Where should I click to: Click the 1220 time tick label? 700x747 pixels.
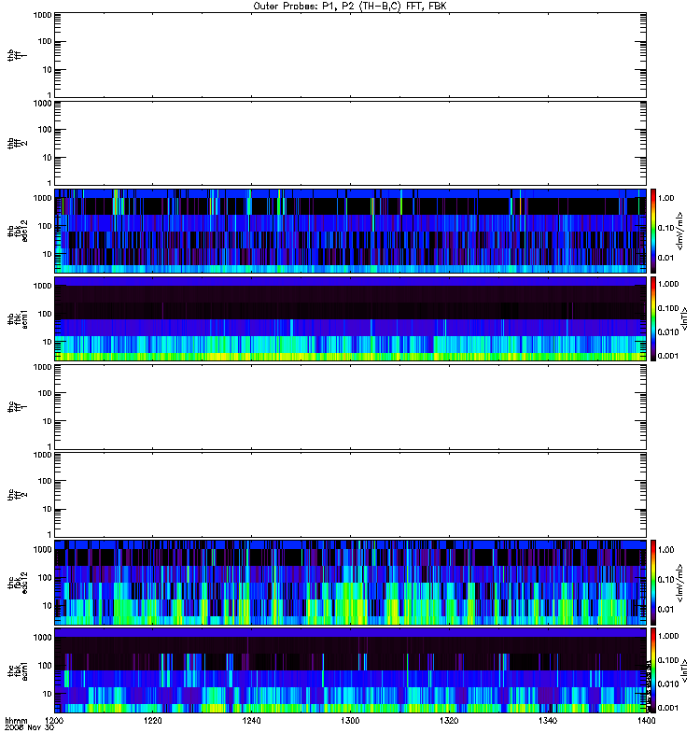point(153,720)
